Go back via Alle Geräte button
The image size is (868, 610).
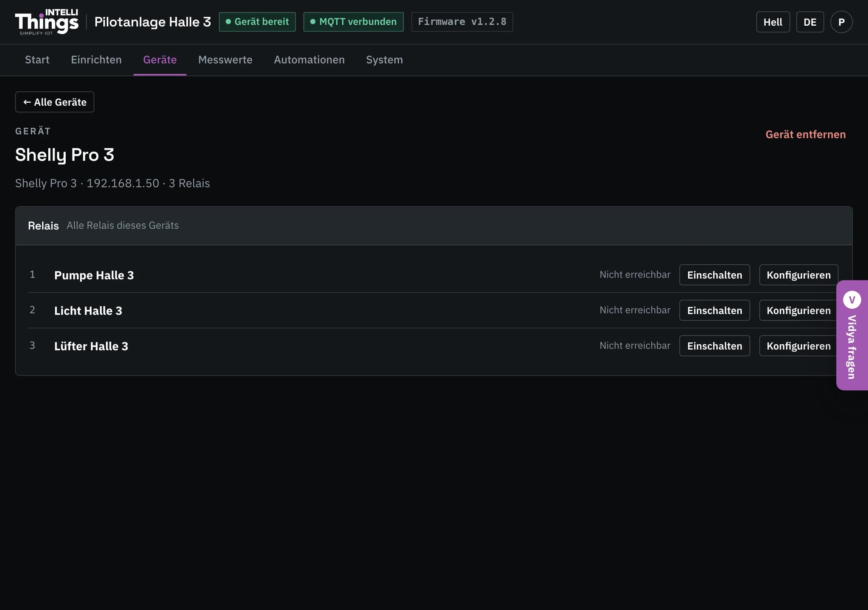[x=54, y=102]
